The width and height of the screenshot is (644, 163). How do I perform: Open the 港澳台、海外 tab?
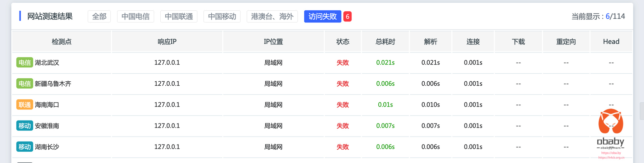click(272, 16)
